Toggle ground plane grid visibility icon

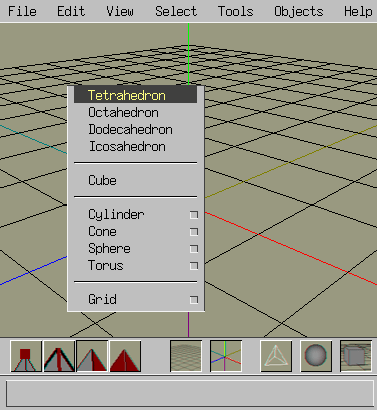pyautogui.click(x=186, y=356)
